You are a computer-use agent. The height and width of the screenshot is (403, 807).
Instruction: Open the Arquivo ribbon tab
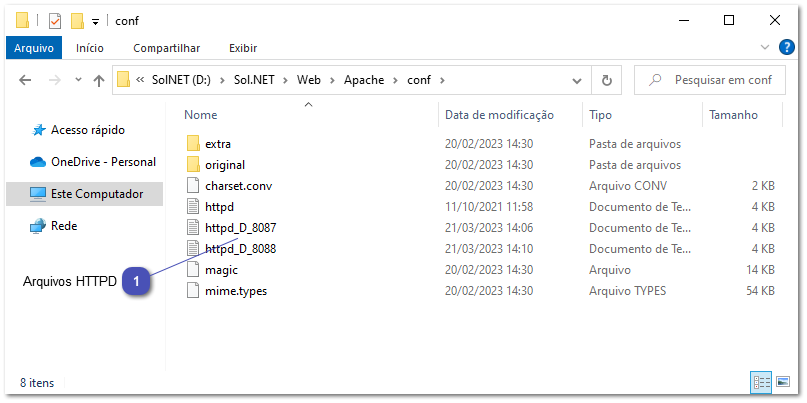(x=33, y=48)
